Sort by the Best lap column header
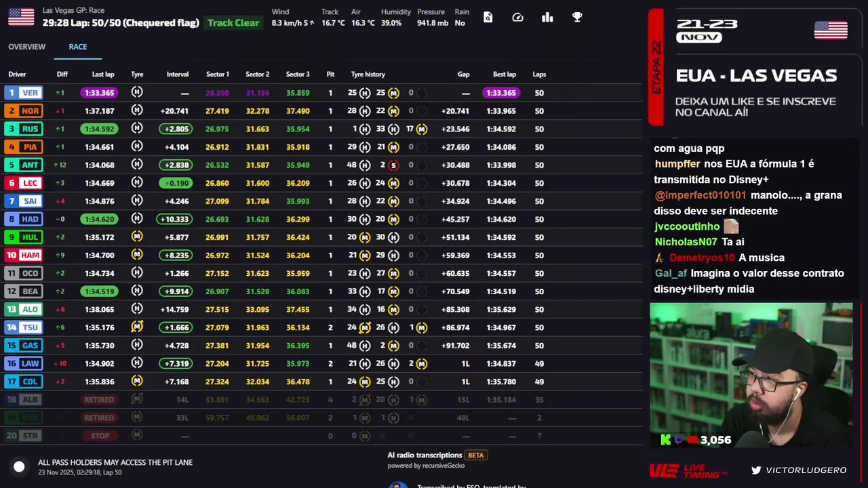868x488 pixels. pos(505,75)
